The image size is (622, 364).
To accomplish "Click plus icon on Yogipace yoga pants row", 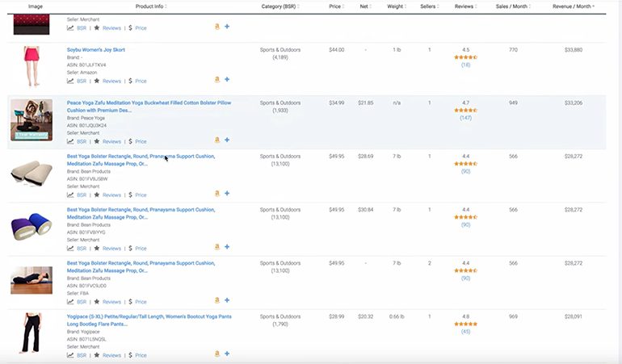I will [x=227, y=354].
